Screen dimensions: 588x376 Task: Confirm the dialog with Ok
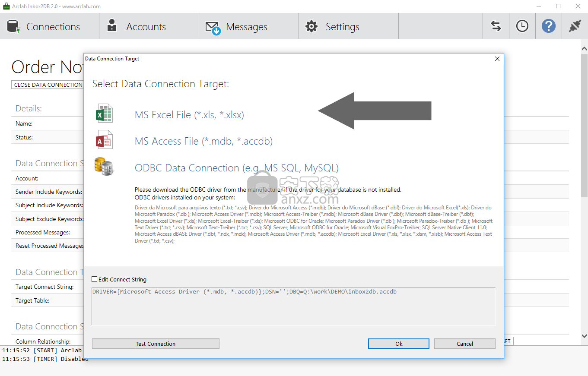tap(399, 344)
